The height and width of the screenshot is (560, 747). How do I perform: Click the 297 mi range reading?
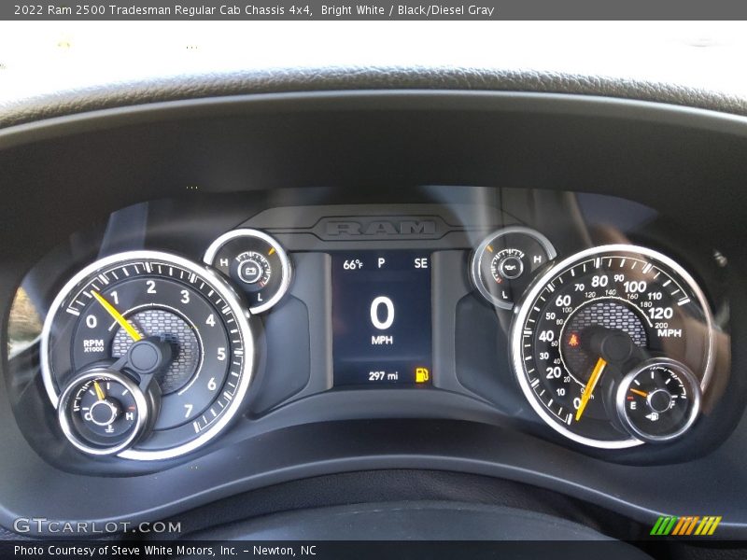(x=383, y=376)
